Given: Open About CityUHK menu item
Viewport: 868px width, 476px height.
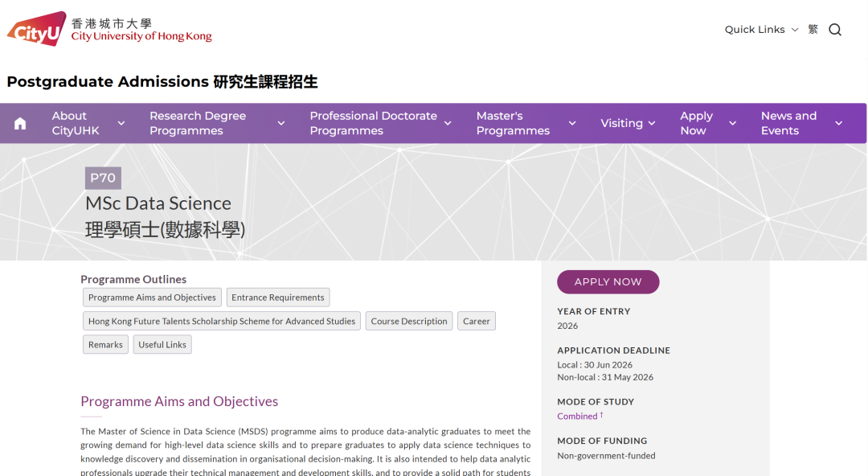Looking at the screenshot, I should [x=76, y=123].
